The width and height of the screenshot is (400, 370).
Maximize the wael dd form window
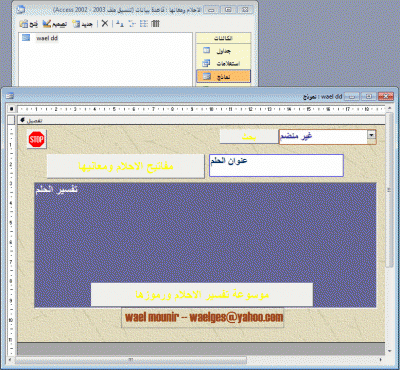(369, 96)
